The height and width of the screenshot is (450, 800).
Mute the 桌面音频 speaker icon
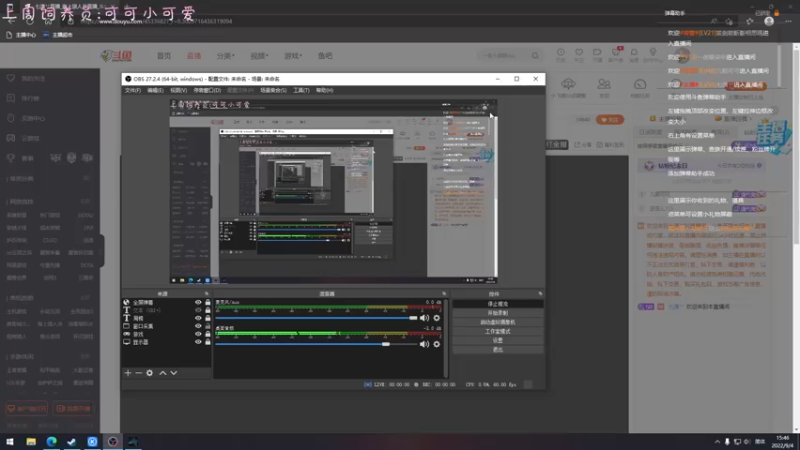click(424, 344)
